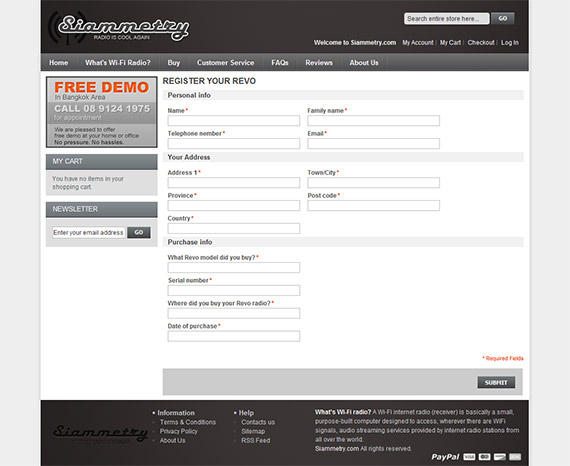Click the Country input field
Image resolution: width=570 pixels, height=466 pixels.
coord(234,228)
